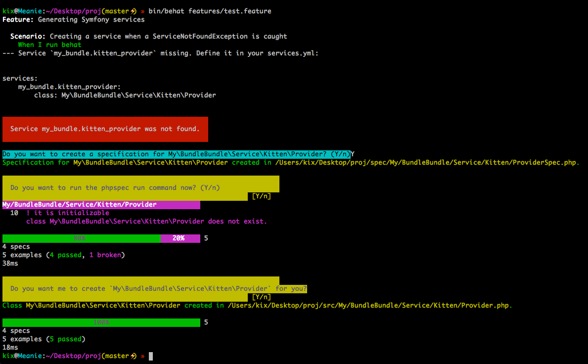588x364 pixels.
Task: Click the '4 specs' line above '38ms'
Action: [x=16, y=247]
